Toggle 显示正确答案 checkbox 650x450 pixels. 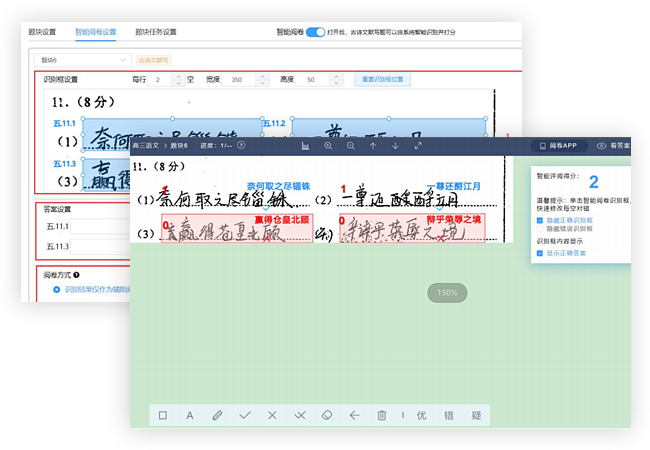tap(541, 252)
